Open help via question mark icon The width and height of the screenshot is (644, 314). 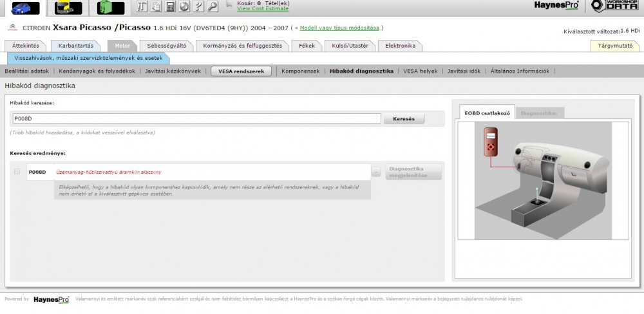pyautogui.click(x=199, y=6)
